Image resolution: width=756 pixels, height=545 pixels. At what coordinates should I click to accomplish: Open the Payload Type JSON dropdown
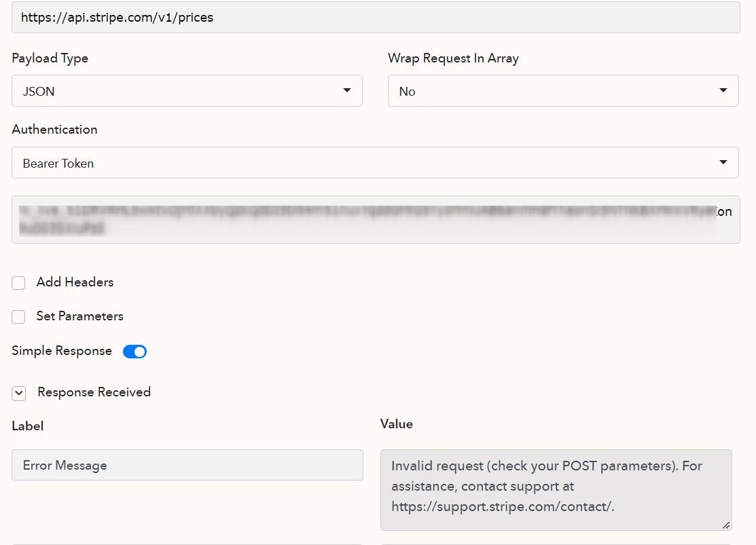pos(187,90)
